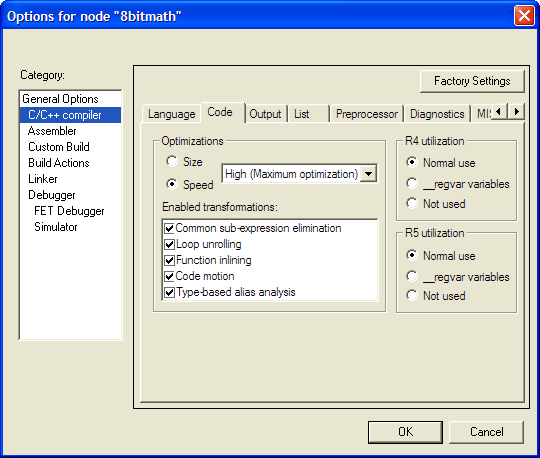Close the options dialog with X
The width and height of the screenshot is (540, 458).
[x=524, y=16]
